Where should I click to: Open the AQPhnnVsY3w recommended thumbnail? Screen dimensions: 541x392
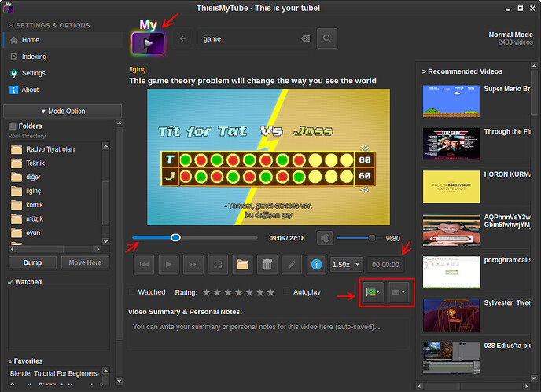(x=451, y=229)
